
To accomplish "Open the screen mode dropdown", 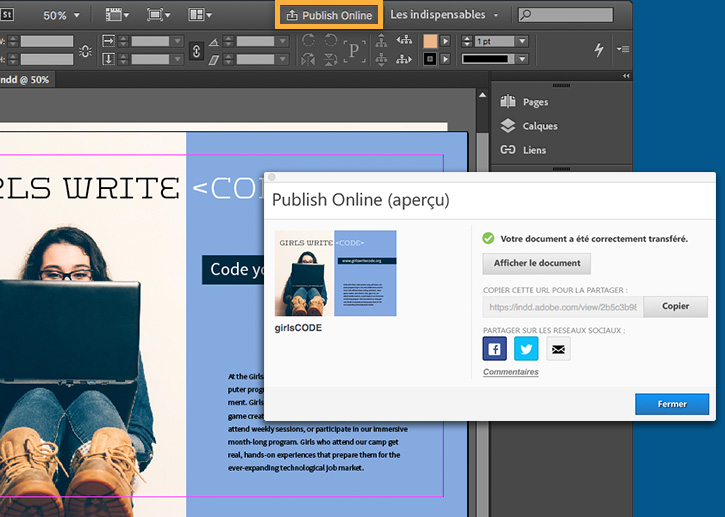I will point(158,15).
